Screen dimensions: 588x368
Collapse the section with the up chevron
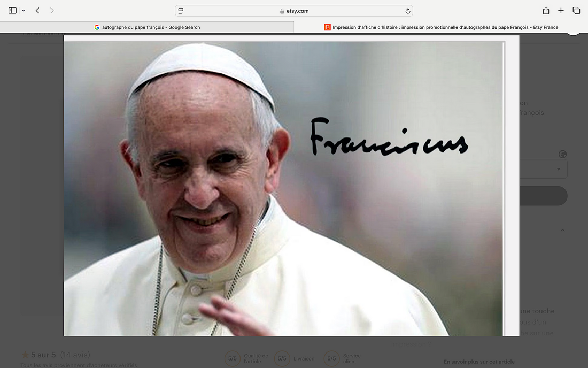[562, 231]
